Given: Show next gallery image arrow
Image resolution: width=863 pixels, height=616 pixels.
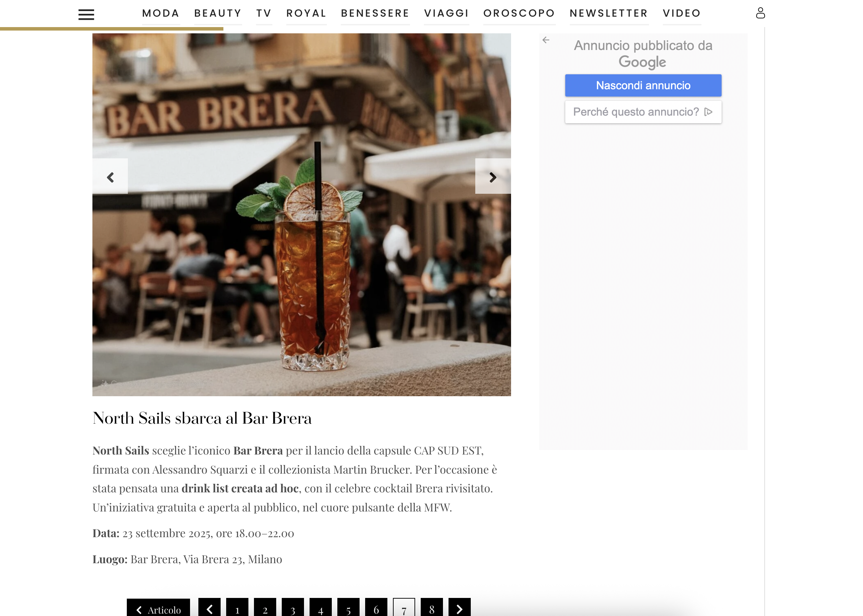Looking at the screenshot, I should [x=493, y=176].
